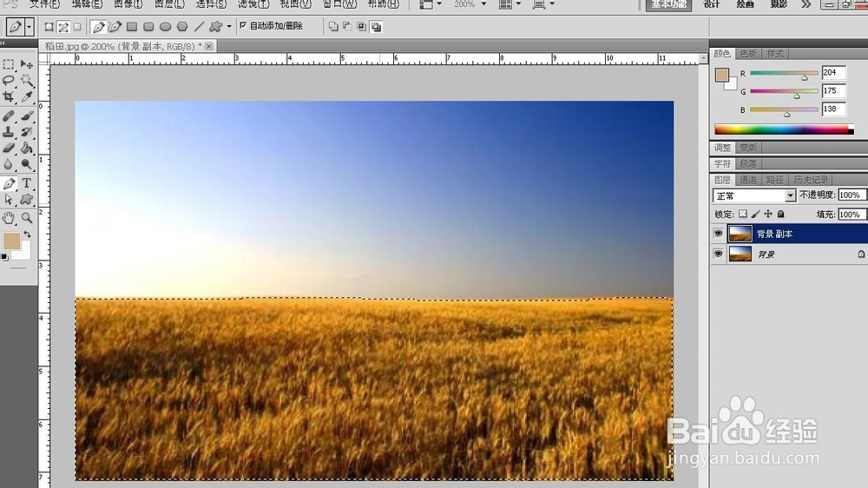Select the History Brush tool
Image resolution: width=868 pixels, height=488 pixels.
pyautogui.click(x=27, y=132)
